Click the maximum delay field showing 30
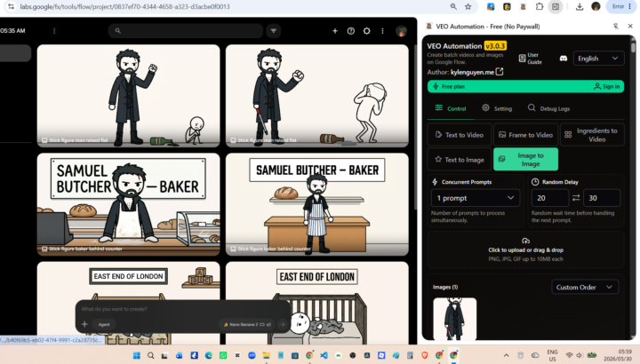 click(602, 198)
